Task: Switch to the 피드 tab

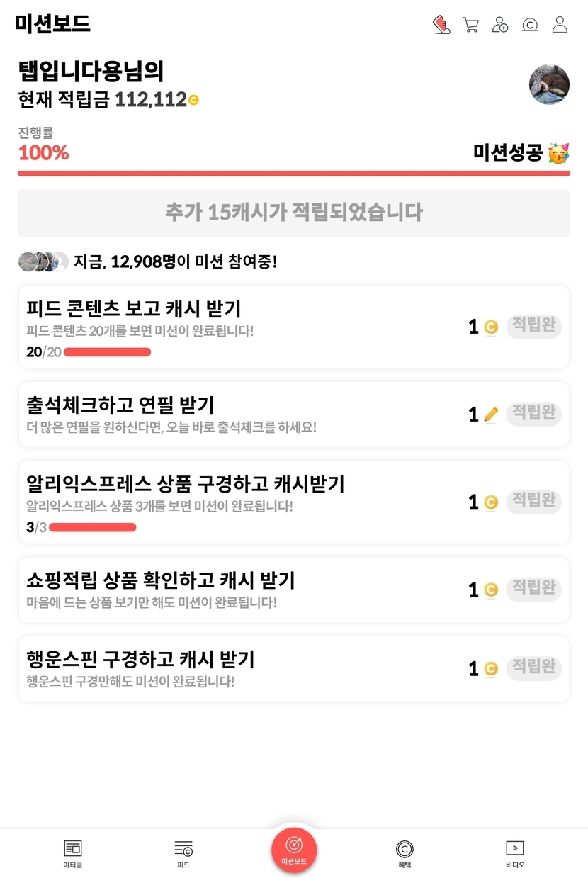Action: point(183,853)
